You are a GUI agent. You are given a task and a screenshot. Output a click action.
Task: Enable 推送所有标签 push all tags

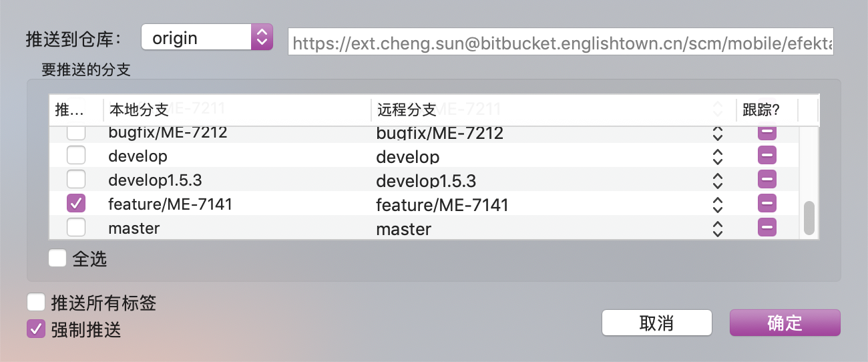coord(36,303)
